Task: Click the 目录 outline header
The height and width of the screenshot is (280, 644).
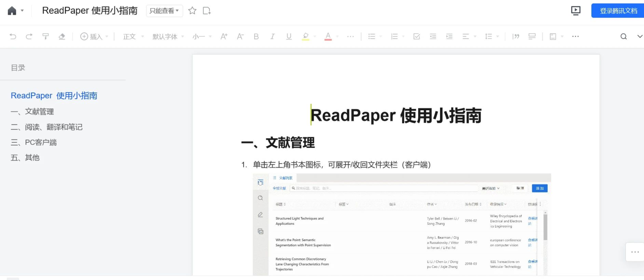Action: [x=18, y=68]
